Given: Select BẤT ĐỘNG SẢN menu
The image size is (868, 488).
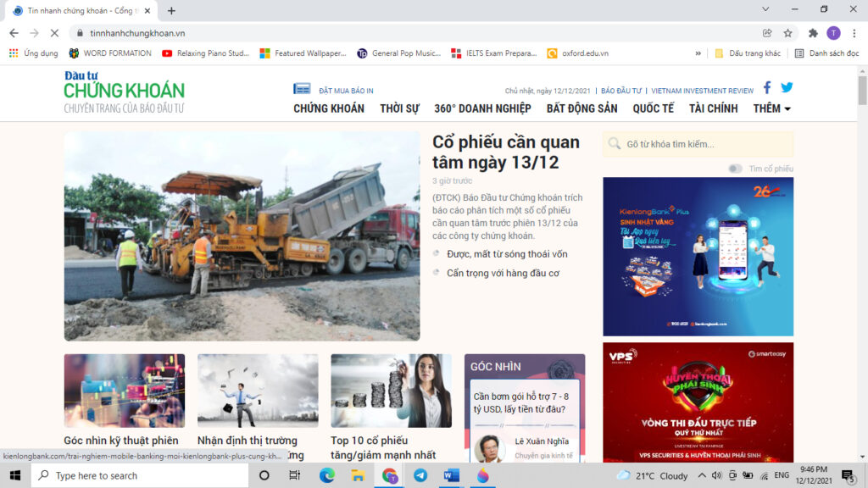Looking at the screenshot, I should [581, 108].
